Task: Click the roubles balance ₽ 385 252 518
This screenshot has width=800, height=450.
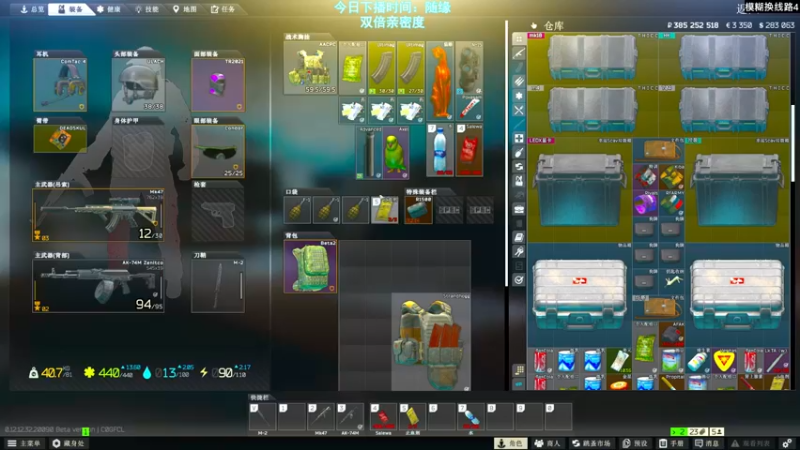Action: click(x=693, y=25)
